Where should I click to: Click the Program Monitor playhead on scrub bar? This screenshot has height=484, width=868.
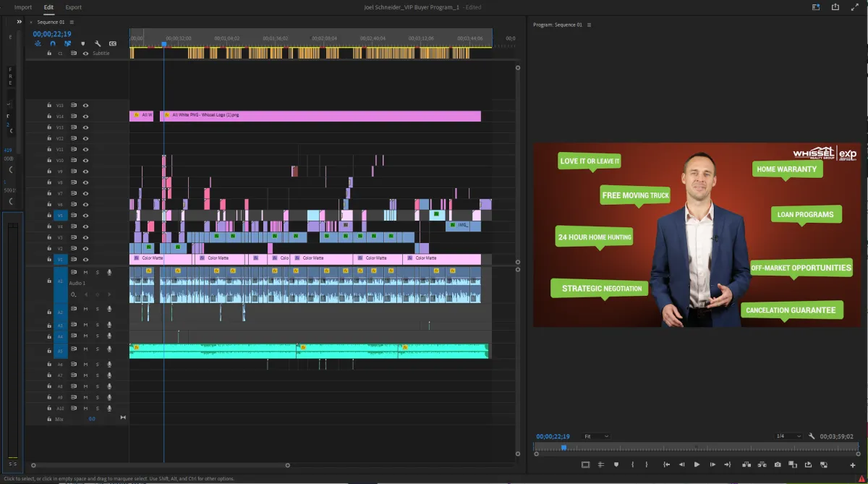(563, 448)
